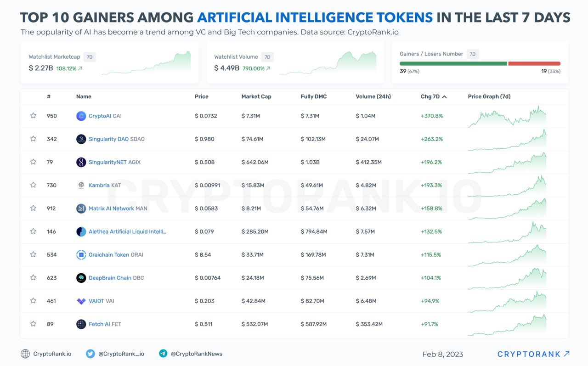Click the Oraichain Token logo icon
Image resolution: width=588 pixels, height=366 pixels.
point(81,255)
